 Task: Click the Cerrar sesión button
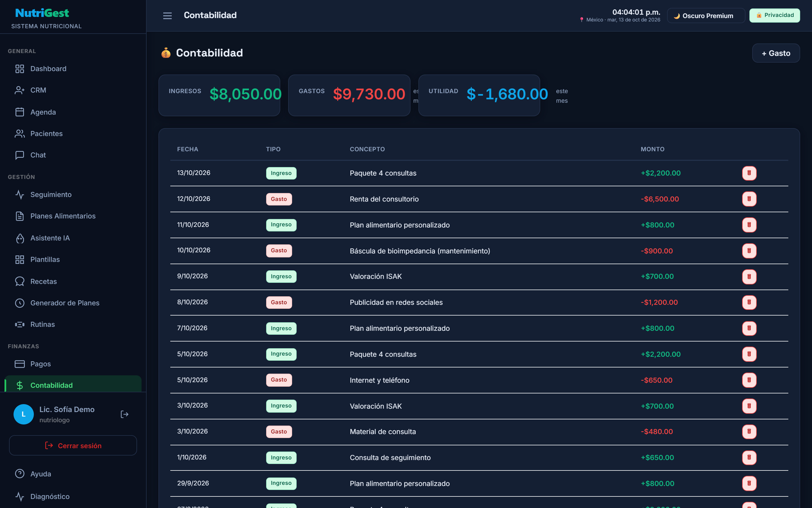click(x=73, y=446)
